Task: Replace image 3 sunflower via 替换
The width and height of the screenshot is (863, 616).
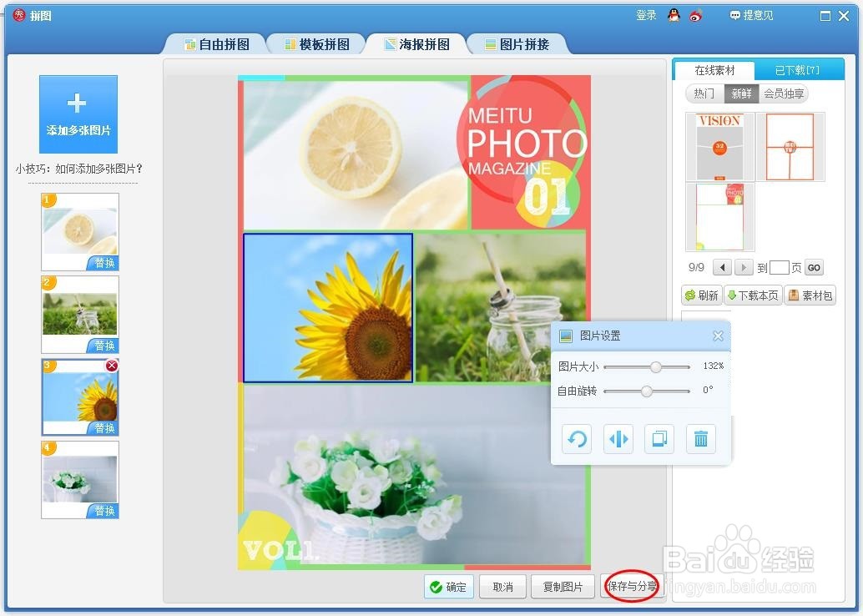Action: [103, 427]
